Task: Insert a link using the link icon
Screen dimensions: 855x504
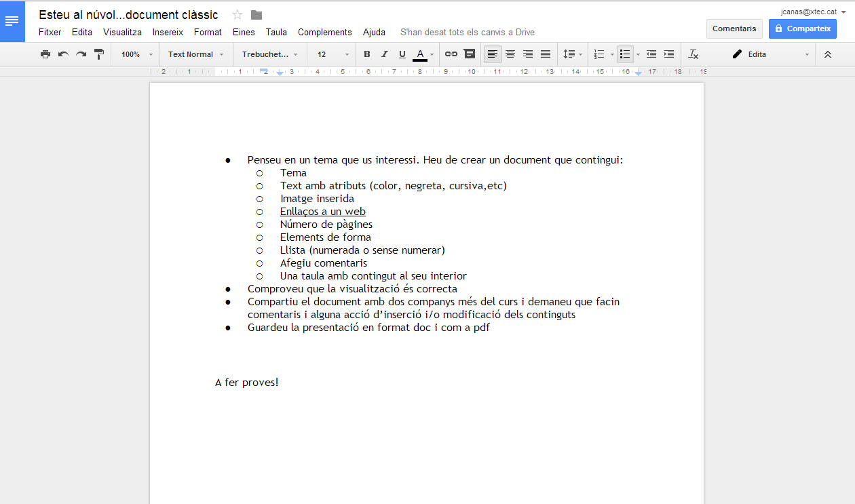Action: coord(451,54)
